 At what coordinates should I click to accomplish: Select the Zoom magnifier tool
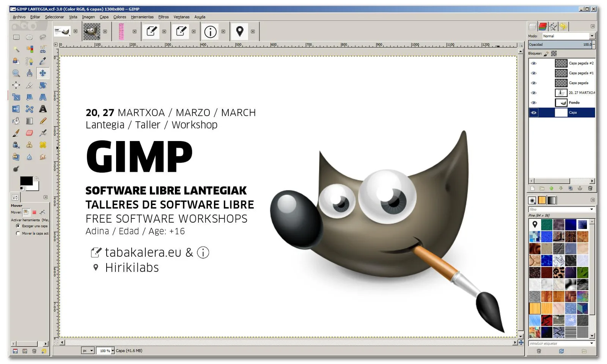16,73
